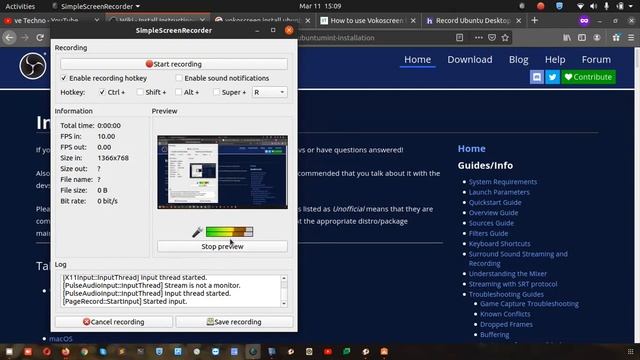Click the Start recording button
Screen dimensions: 640x360
pyautogui.click(x=174, y=64)
